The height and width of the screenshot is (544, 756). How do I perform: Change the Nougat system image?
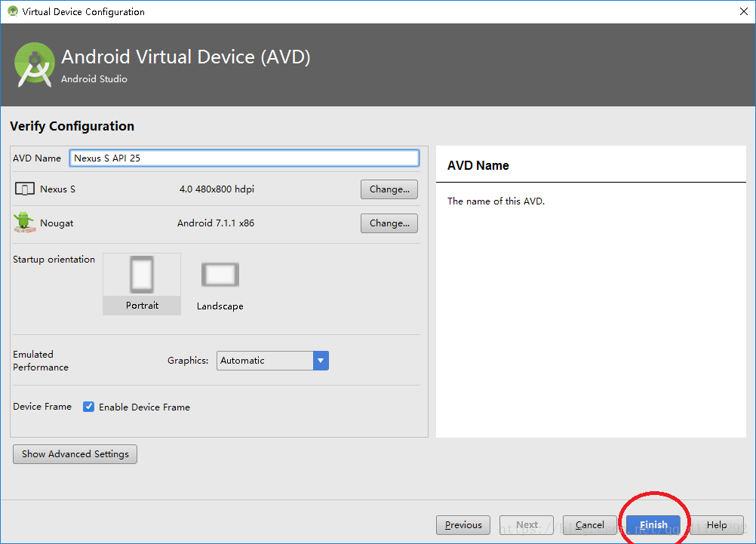[x=389, y=223]
